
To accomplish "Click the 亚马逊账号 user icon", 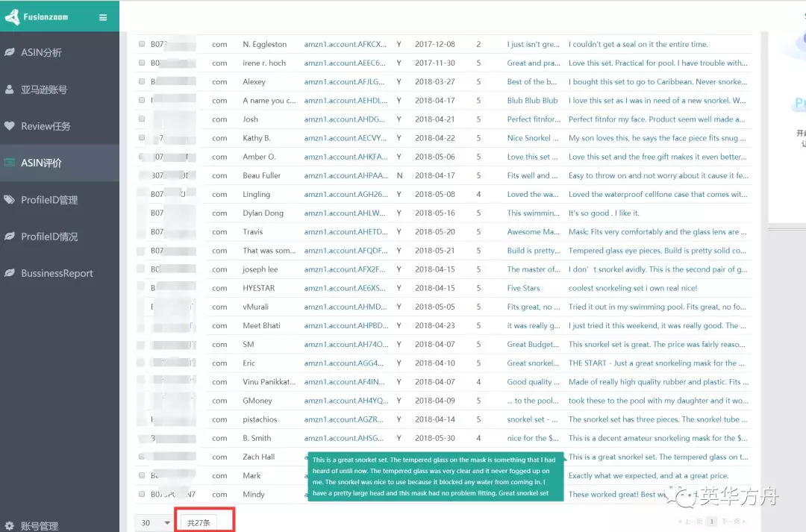I will point(9,90).
